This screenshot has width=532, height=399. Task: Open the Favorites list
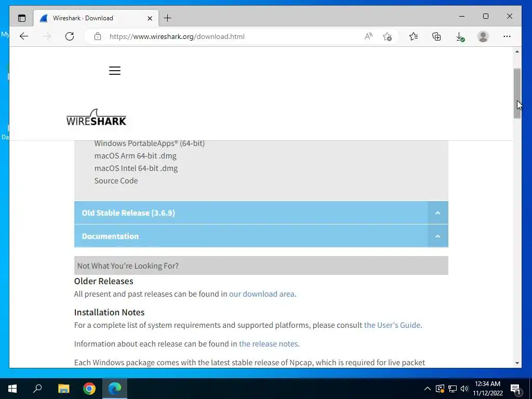(x=413, y=36)
